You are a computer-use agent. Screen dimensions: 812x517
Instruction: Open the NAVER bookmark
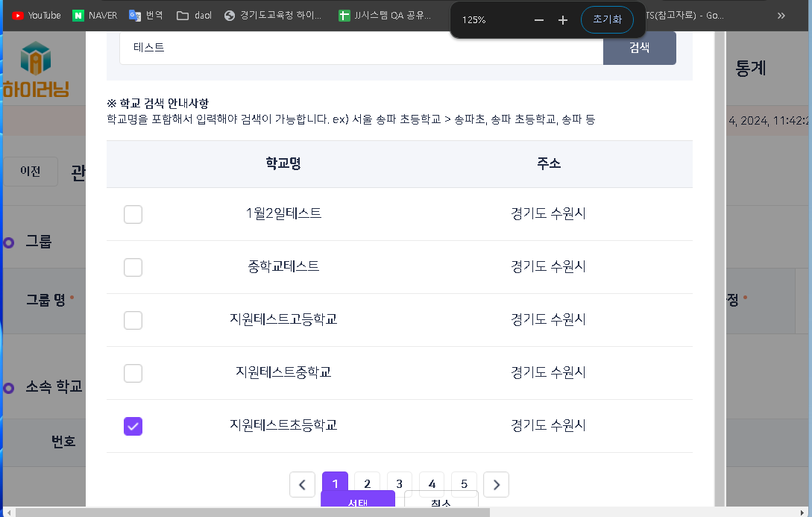point(95,15)
